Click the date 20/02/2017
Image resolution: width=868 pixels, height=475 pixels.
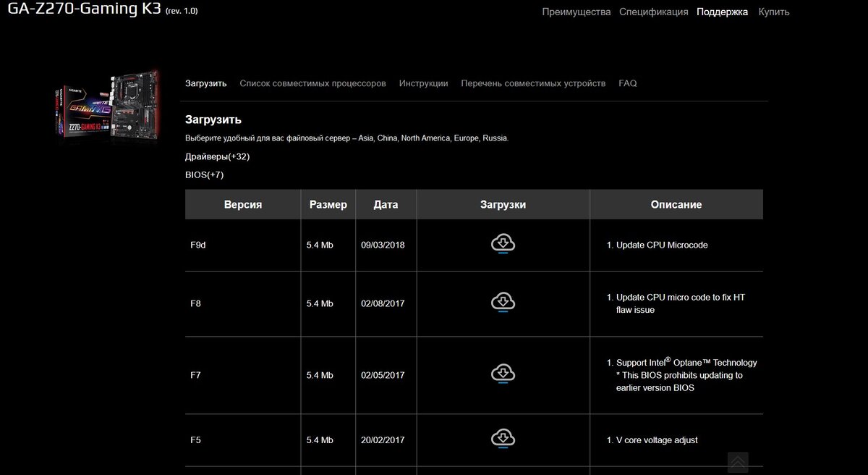click(x=383, y=440)
